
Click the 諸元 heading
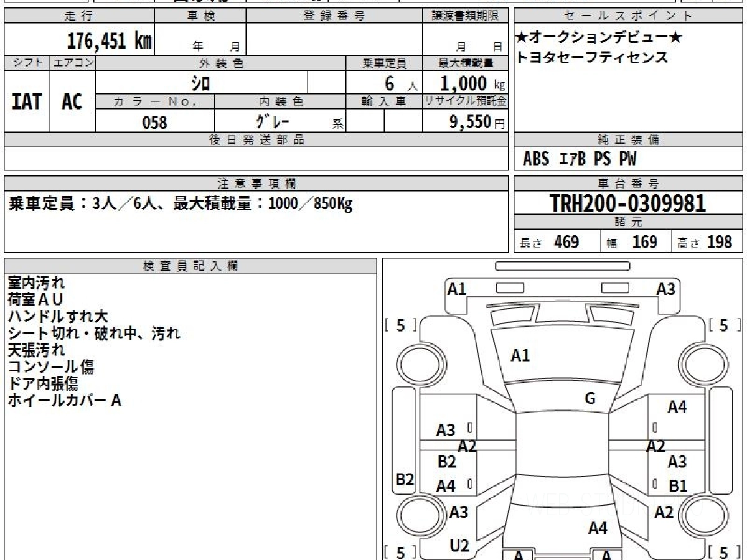(x=629, y=223)
